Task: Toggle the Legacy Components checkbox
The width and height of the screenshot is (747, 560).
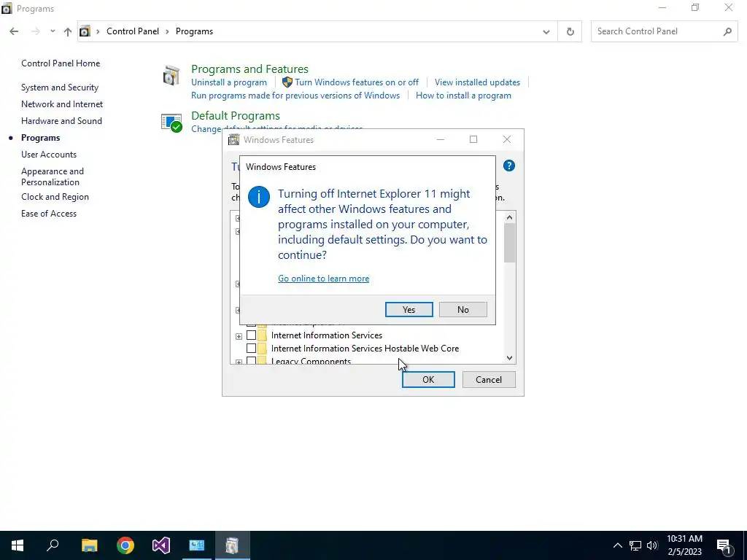Action: tap(251, 361)
